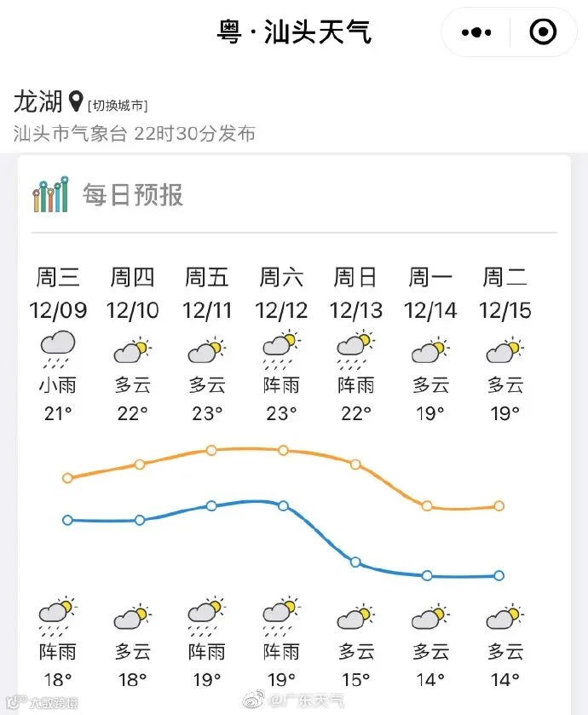This screenshot has height=715, width=588.
Task: Select the 周一 12/14 day column header
Action: [430, 294]
